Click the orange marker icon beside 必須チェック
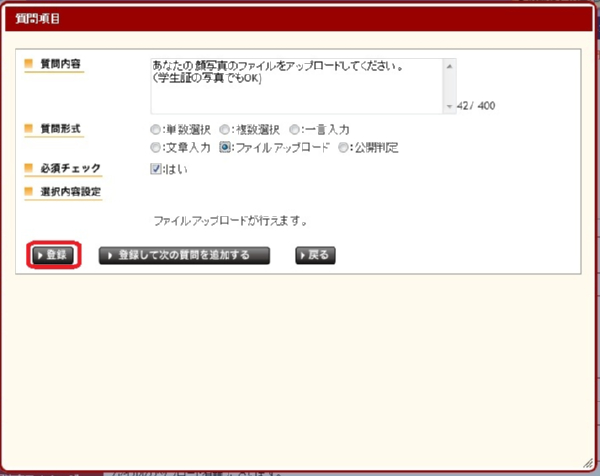 29,169
